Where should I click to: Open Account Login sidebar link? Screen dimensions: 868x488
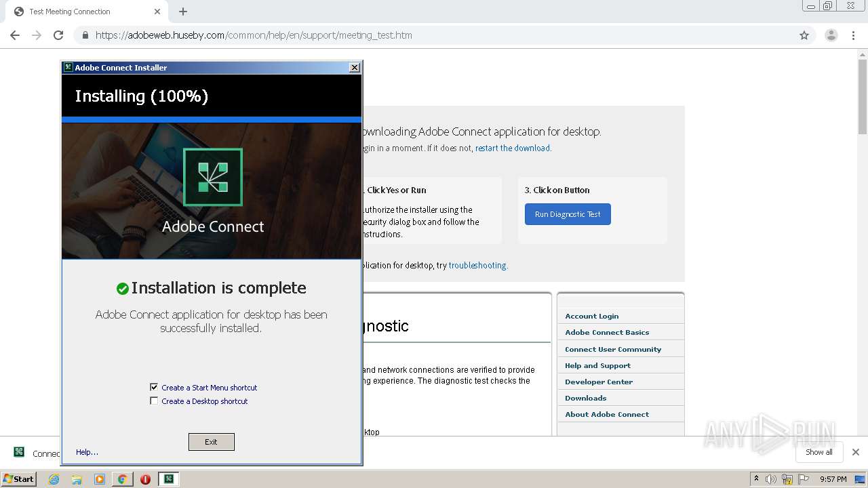592,316
